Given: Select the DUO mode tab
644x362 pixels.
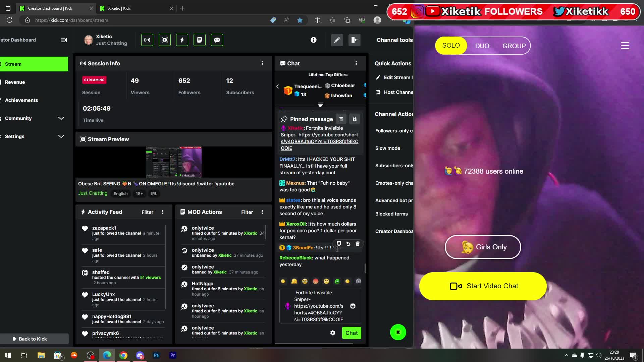Looking at the screenshot, I should [x=482, y=46].
